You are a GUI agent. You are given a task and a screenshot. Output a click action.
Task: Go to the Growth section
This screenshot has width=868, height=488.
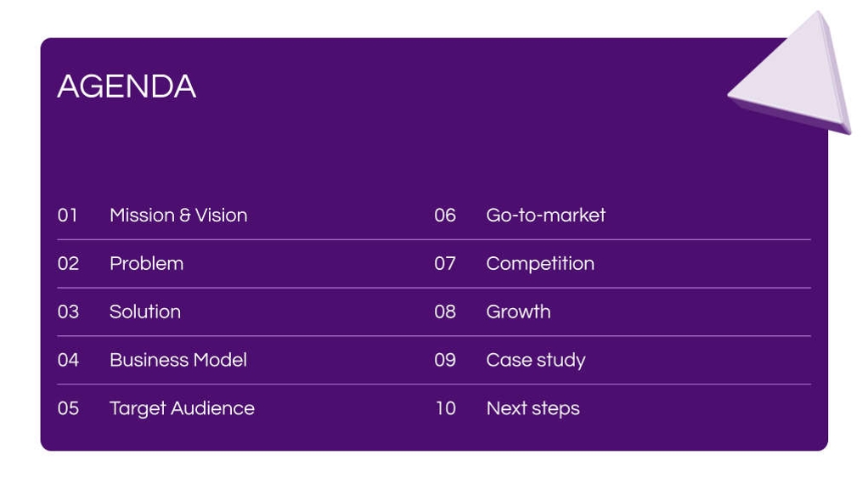(518, 312)
